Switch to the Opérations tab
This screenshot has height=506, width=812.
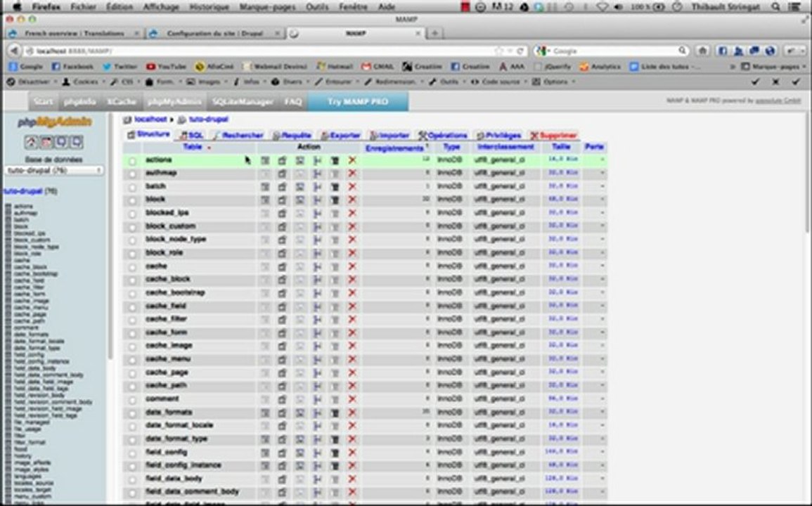click(444, 135)
